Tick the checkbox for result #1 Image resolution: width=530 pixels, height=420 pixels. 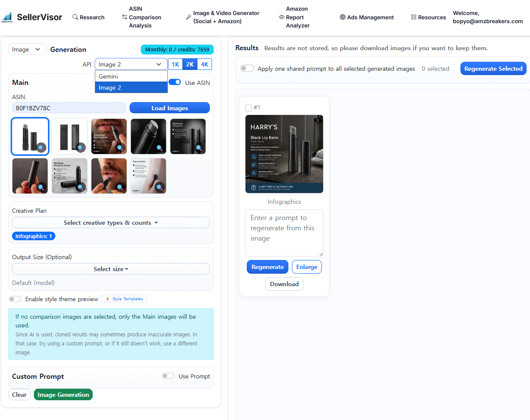pyautogui.click(x=248, y=108)
